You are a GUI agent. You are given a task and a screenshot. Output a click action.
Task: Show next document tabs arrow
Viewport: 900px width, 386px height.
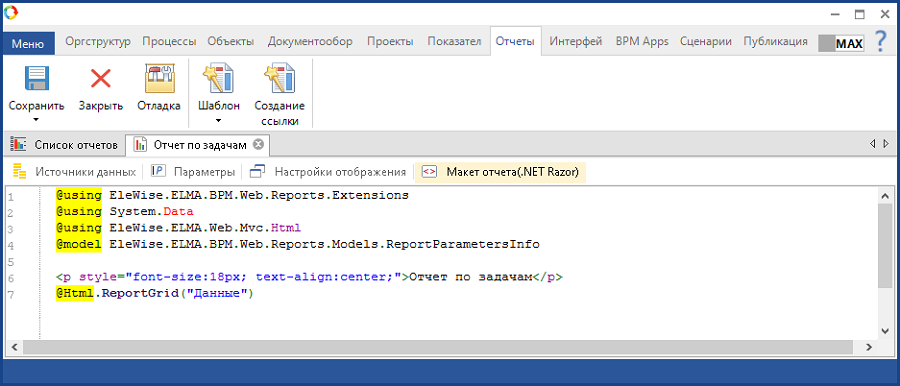point(886,144)
